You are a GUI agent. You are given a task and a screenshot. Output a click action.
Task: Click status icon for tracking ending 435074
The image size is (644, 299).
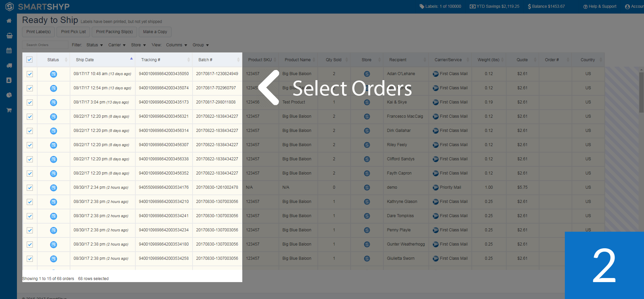(x=53, y=88)
